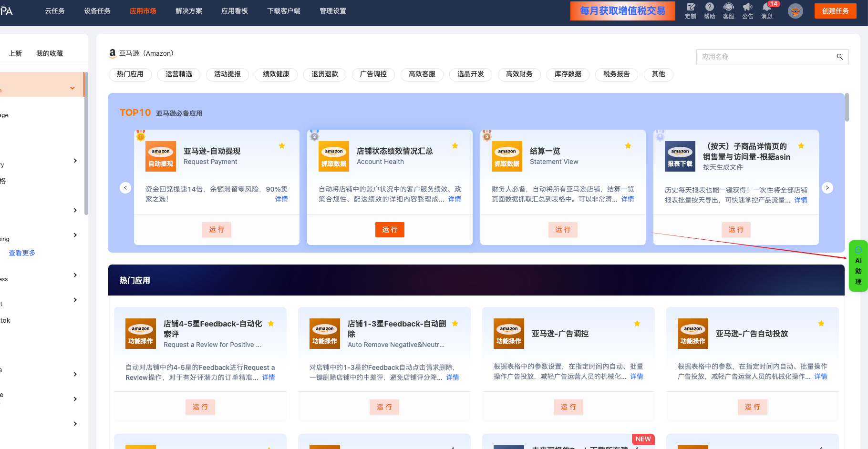868x449 pixels.
Task: Click the 抓取数据 icon of 结算一览
Action: tap(507, 156)
